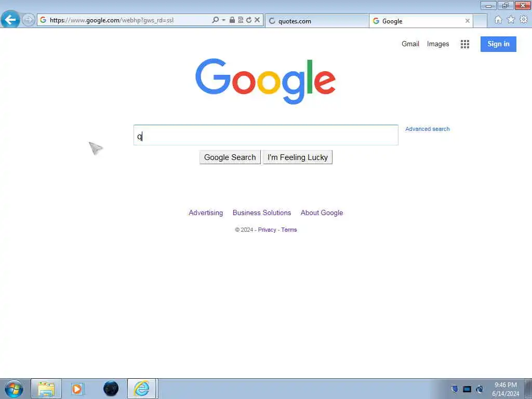Screen dimensions: 532x399
Task: Click the blue Sign in button
Action: pyautogui.click(x=498, y=44)
